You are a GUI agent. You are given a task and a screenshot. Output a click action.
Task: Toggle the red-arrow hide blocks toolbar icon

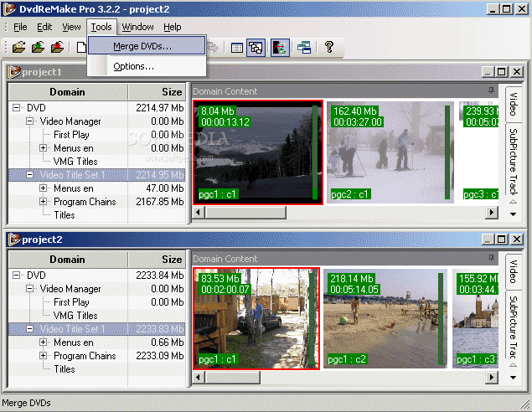tap(280, 48)
